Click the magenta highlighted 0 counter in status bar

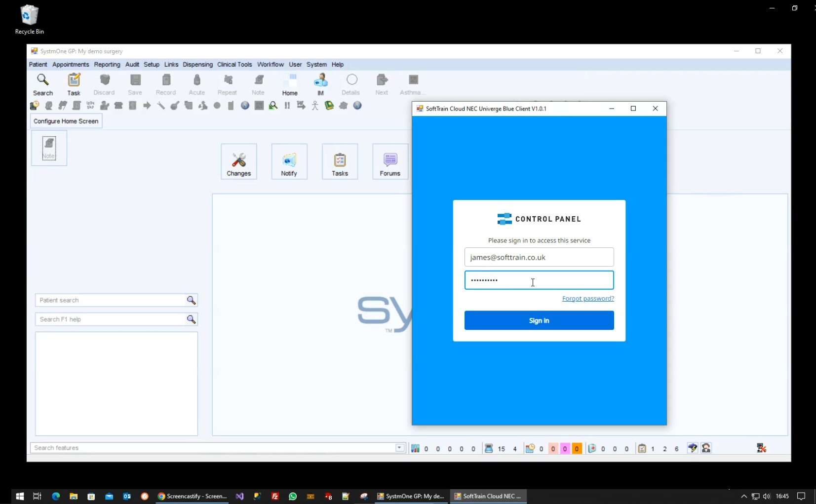click(x=565, y=449)
